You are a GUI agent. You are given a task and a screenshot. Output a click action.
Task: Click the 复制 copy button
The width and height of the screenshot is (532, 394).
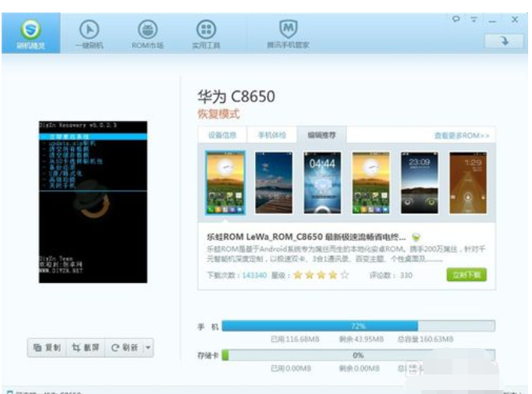(47, 348)
